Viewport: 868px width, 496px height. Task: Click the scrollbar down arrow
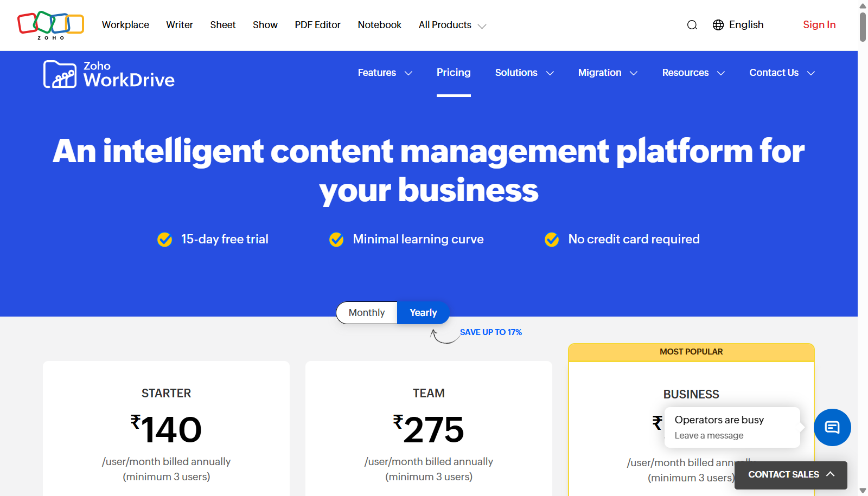coord(863,491)
